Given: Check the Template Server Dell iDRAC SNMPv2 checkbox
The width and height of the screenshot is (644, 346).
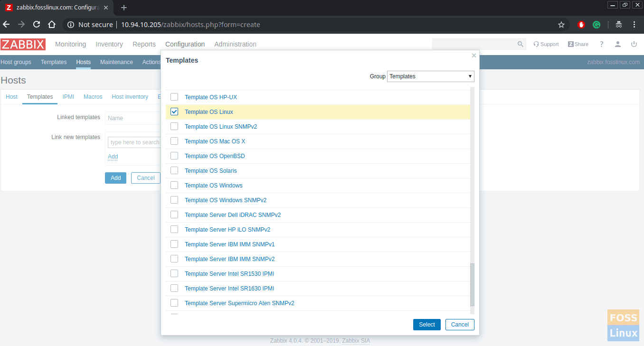Looking at the screenshot, I should pos(174,215).
